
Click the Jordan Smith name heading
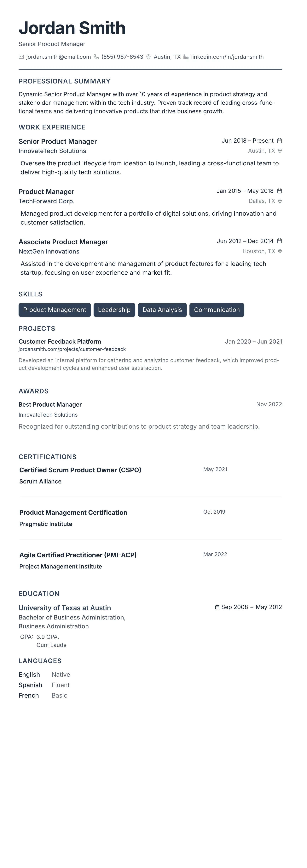pos(72,28)
